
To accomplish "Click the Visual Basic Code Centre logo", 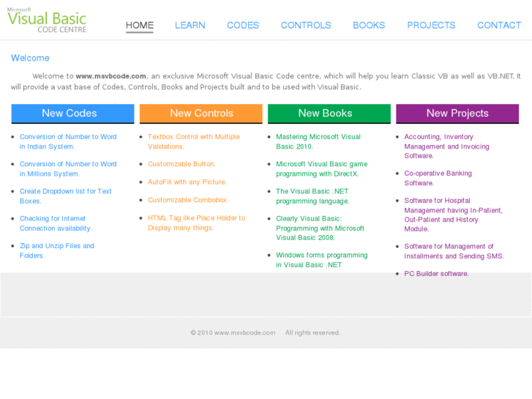I will (47, 20).
